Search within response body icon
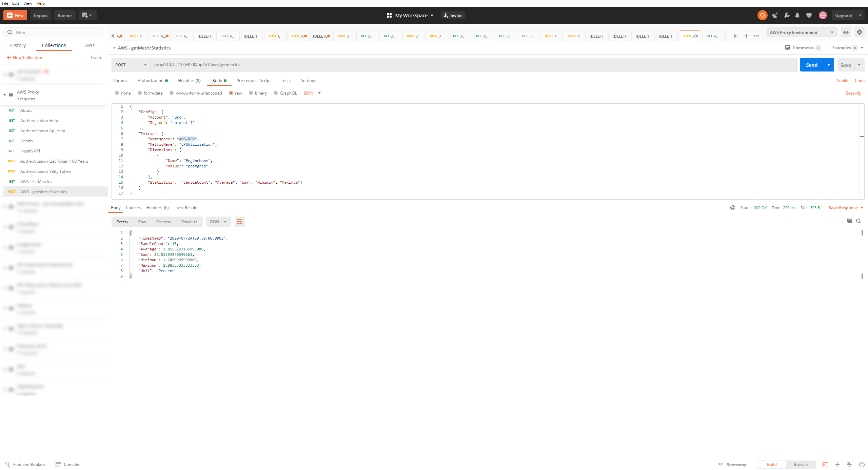The image size is (868, 470). (x=859, y=221)
